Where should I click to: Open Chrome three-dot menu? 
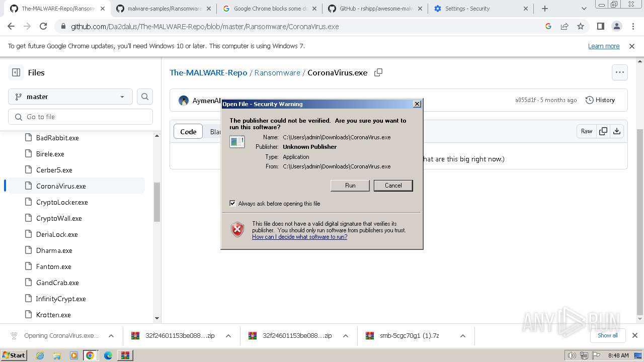coord(632,27)
